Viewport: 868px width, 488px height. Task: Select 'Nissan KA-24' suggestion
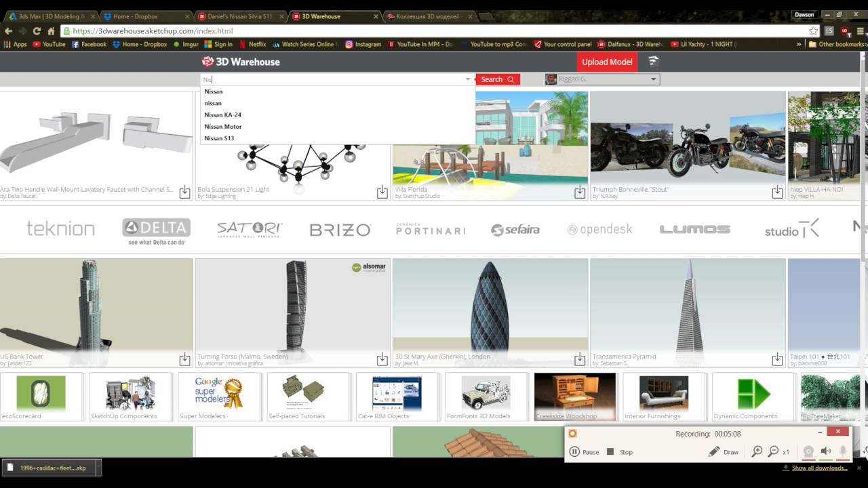(223, 115)
